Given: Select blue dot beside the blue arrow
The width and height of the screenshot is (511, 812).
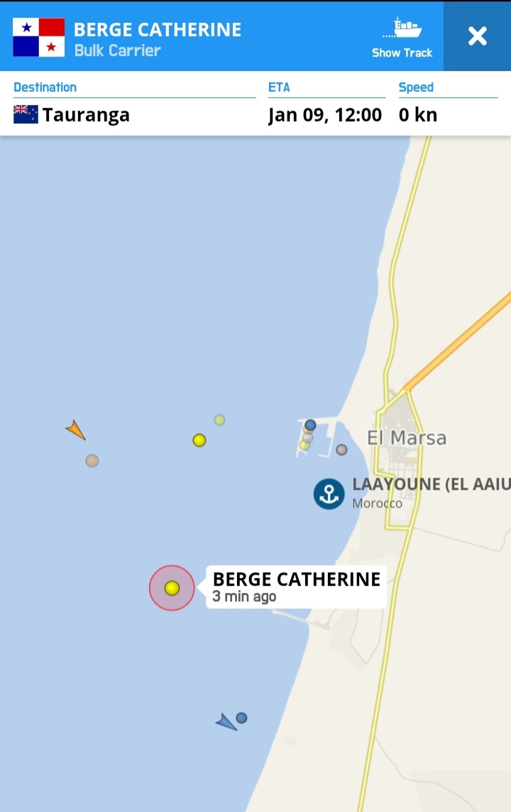Looking at the screenshot, I should coord(241,718).
